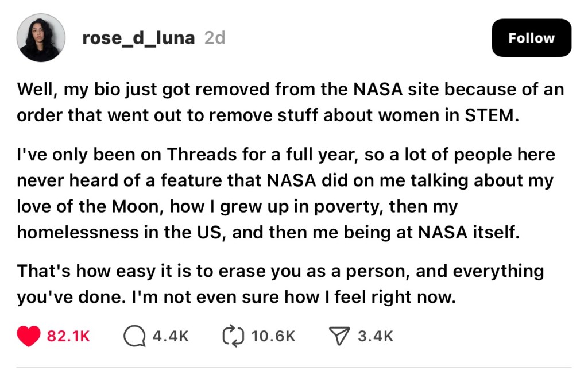View the 82.1K likes count
This screenshot has width=588, height=370.
point(68,336)
